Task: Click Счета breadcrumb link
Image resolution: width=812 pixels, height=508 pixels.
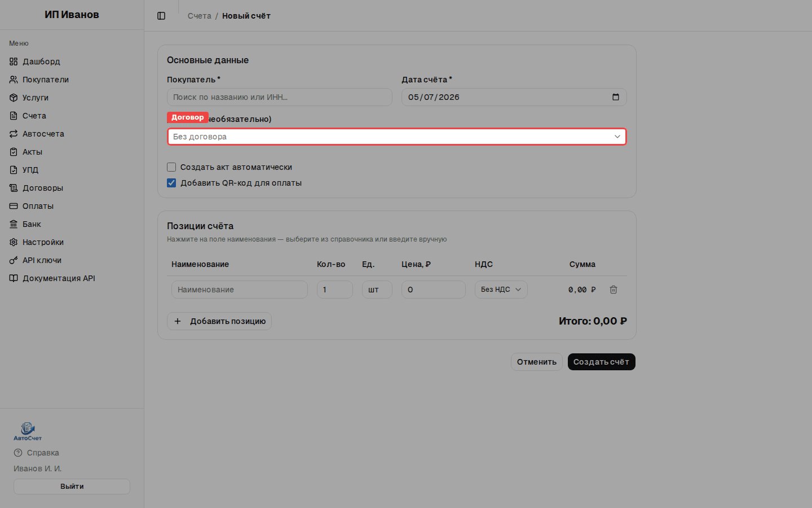Action: (x=200, y=16)
